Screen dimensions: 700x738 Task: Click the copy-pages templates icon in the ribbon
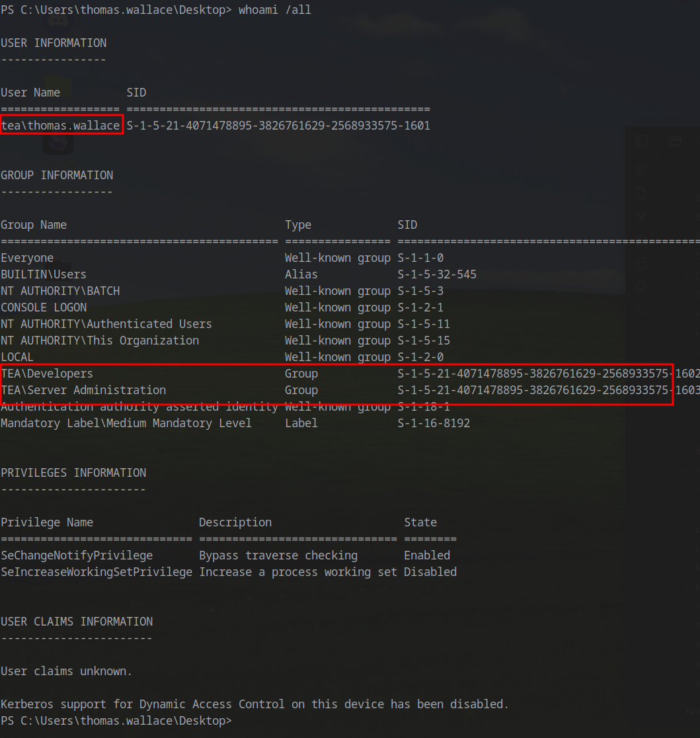[640, 286]
